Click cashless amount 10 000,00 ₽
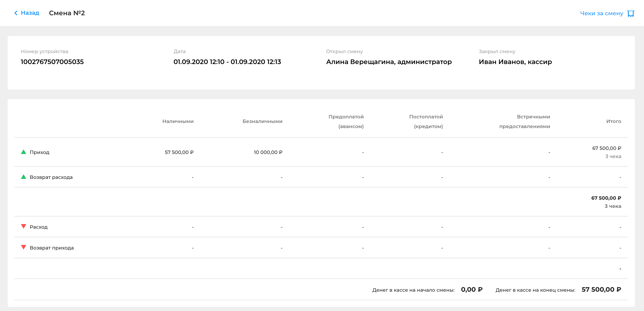Image resolution: width=644 pixels, height=311 pixels. pos(268,152)
